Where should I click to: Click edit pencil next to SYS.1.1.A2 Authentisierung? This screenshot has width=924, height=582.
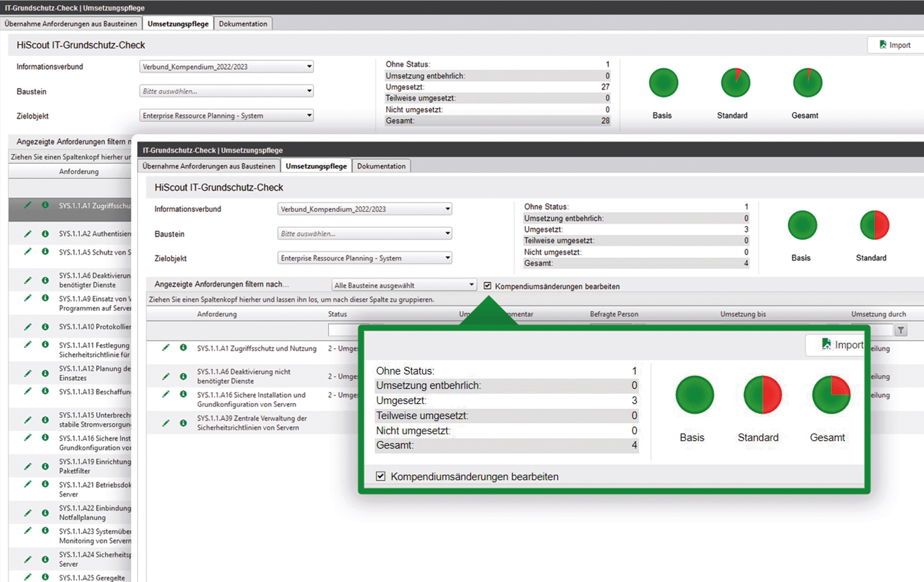(28, 234)
